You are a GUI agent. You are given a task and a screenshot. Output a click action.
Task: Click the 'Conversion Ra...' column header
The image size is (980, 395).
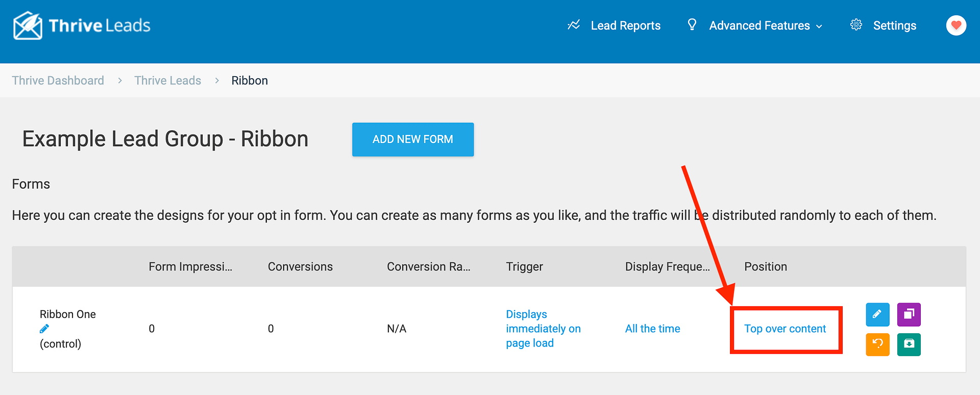coord(429,267)
